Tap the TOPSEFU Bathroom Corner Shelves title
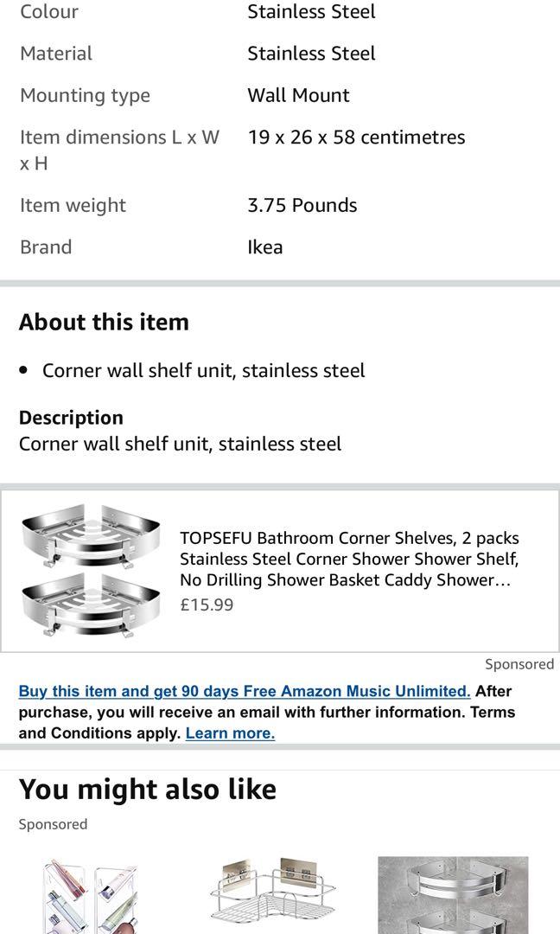 pos(349,559)
